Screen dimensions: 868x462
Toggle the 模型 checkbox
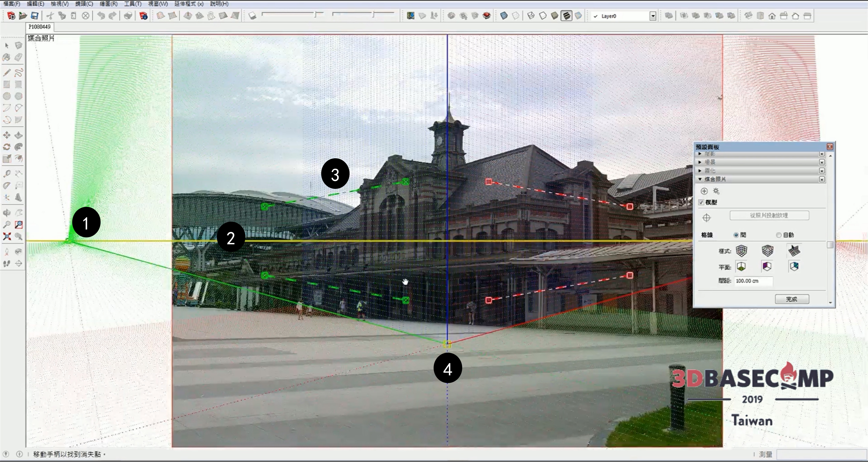(701, 202)
